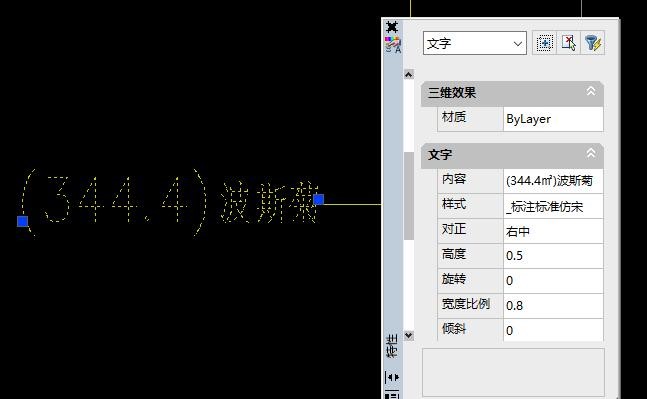Screen dimensions: 647x399
Task: Open the object type dropdown showing 文字
Action: pyautogui.click(x=475, y=43)
